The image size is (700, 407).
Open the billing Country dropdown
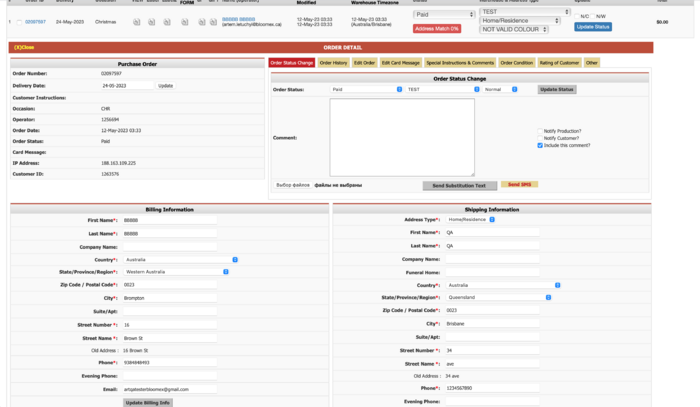180,260
